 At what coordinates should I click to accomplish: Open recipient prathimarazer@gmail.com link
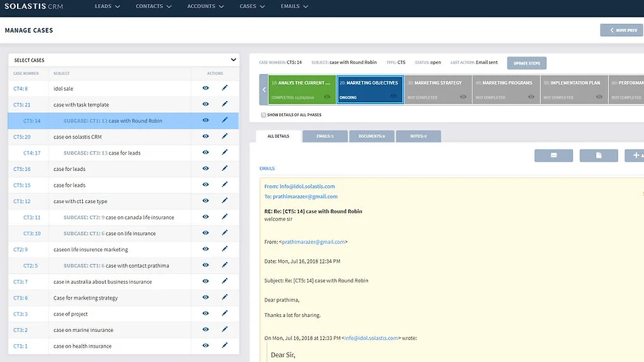(x=305, y=196)
